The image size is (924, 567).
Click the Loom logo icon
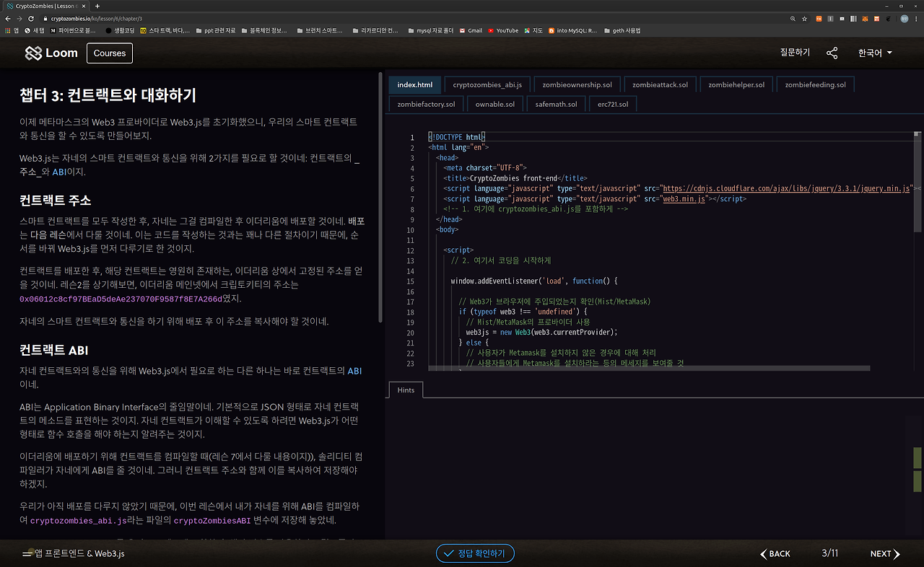(x=33, y=53)
